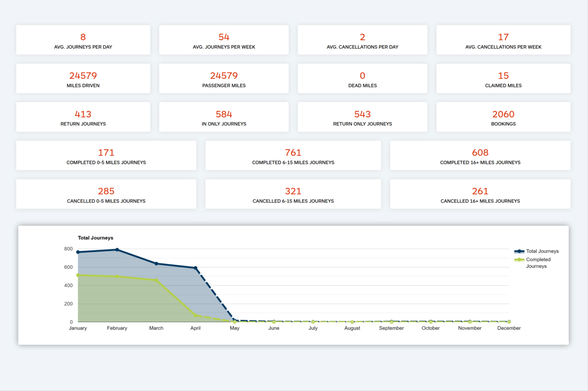The width and height of the screenshot is (588, 391).
Task: Click the Miles Driven stat card
Action: coord(83,79)
